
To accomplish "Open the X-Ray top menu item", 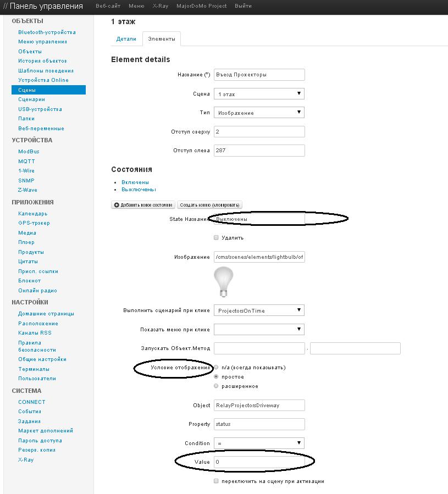I will 160,6.
